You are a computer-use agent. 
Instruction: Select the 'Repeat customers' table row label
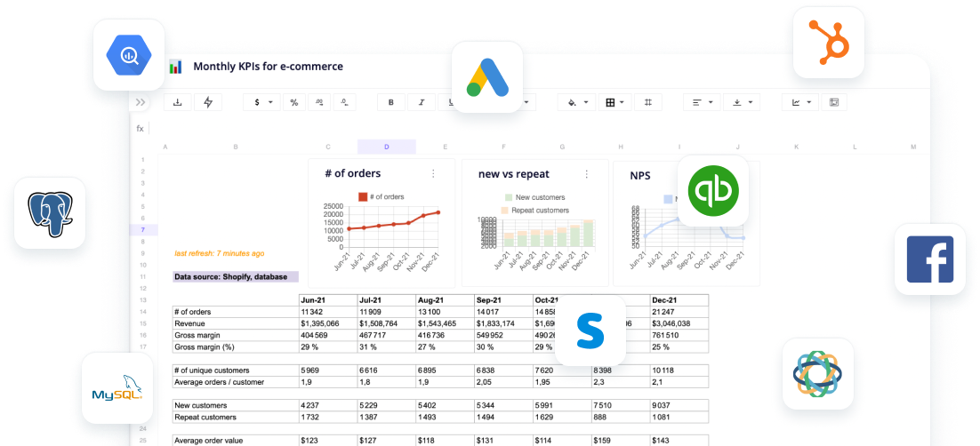coord(236,418)
